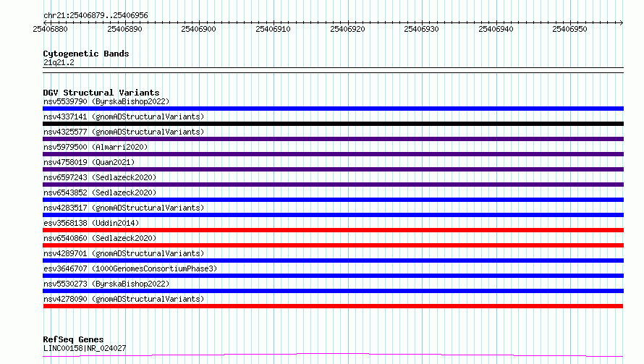Screen dimensions: 644x364
Task: Open variant nsv4337141 label
Action: coord(124,117)
